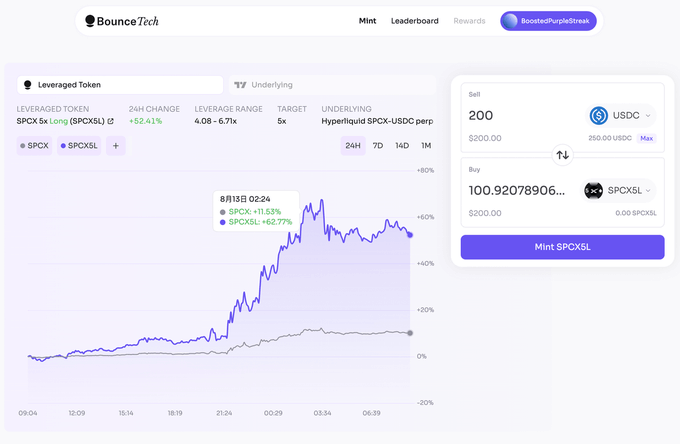Select 14D time range
Viewport: 680px width, 444px height.
402,146
